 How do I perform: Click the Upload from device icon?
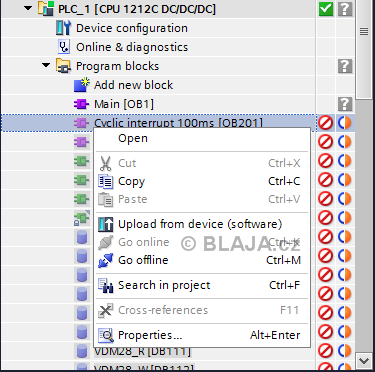[106, 224]
